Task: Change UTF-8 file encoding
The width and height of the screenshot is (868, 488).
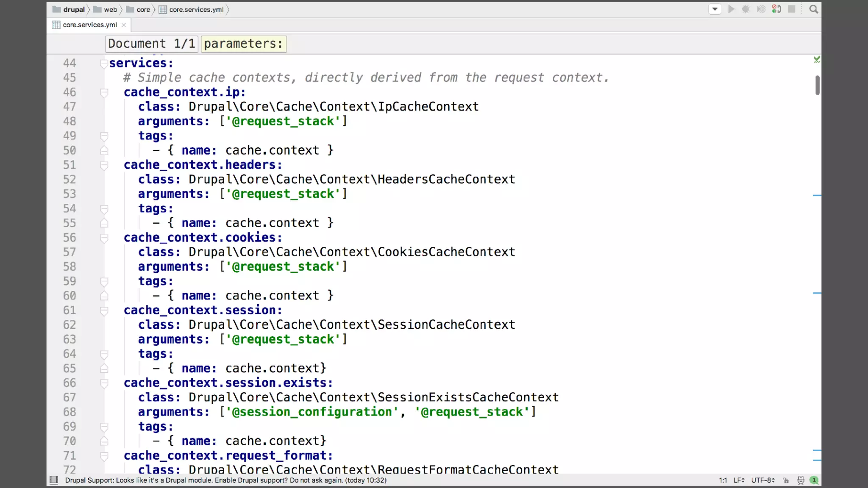Action: [x=762, y=480]
